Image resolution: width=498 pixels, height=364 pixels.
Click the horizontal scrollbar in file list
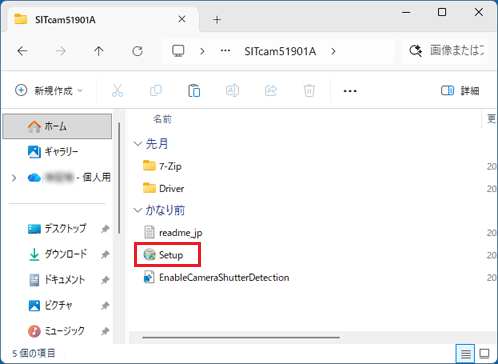(x=241, y=337)
